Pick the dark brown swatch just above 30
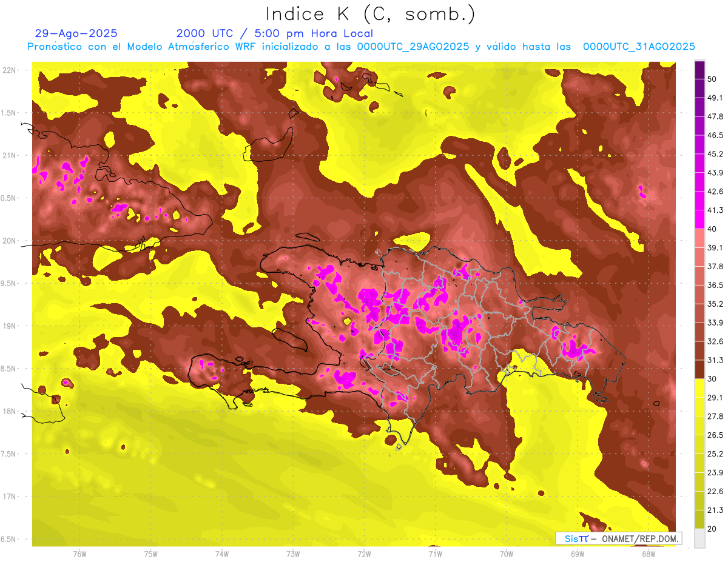This screenshot has width=728, height=562. pos(699,369)
